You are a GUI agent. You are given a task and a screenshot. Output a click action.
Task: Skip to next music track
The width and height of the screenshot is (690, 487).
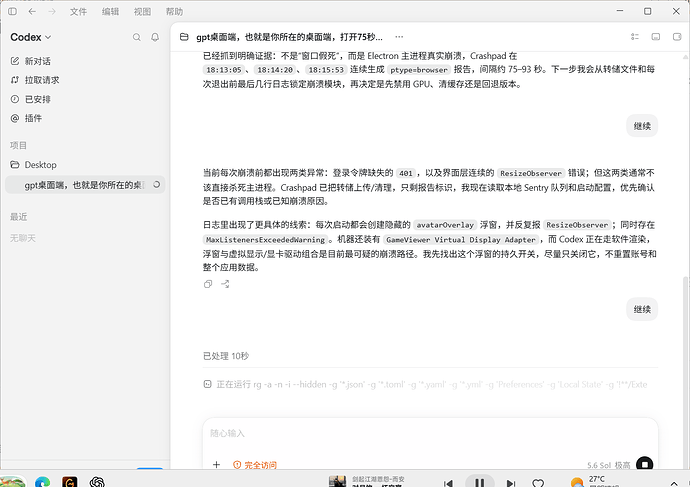pyautogui.click(x=510, y=483)
